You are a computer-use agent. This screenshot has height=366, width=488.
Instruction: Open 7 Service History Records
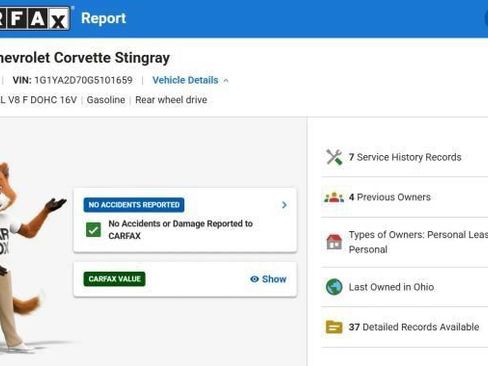pyautogui.click(x=405, y=157)
